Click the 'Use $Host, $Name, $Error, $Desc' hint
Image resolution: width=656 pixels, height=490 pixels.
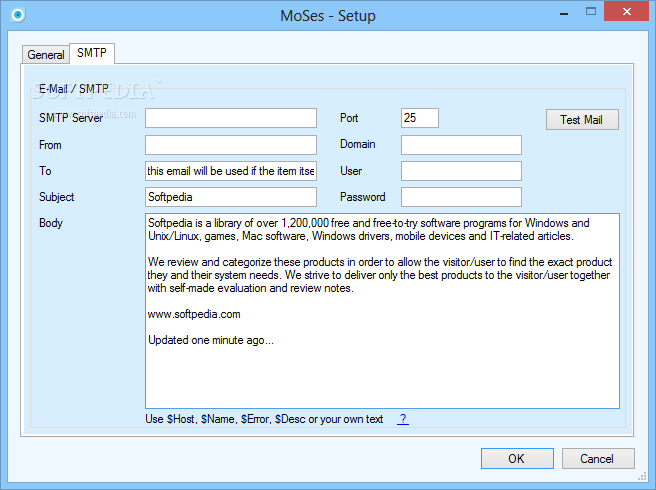(x=264, y=419)
